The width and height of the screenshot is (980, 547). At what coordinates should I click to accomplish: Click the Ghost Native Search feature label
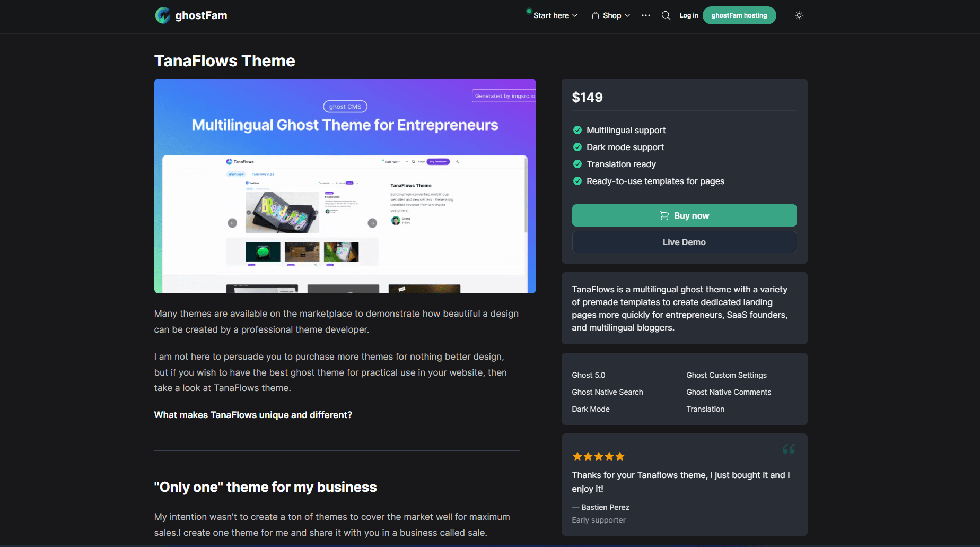pos(607,392)
